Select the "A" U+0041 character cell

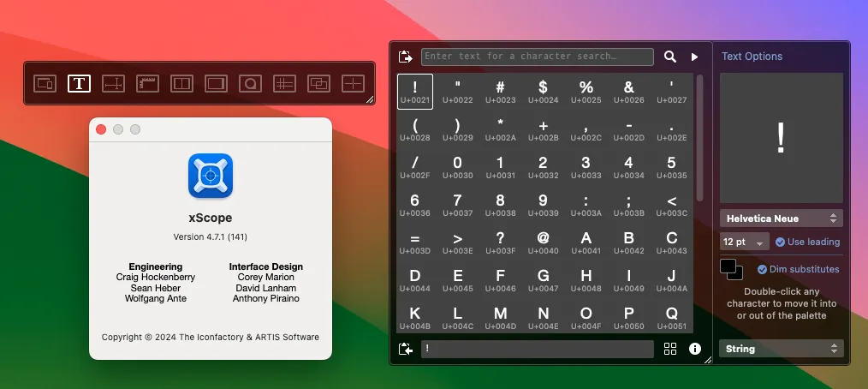tap(586, 242)
